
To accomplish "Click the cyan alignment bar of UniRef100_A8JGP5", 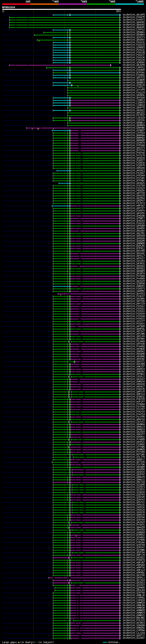I will [87, 15].
